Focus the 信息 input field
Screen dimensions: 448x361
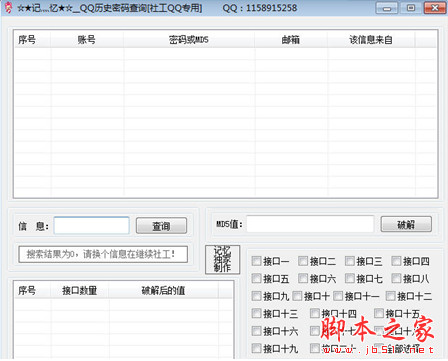click(x=92, y=225)
